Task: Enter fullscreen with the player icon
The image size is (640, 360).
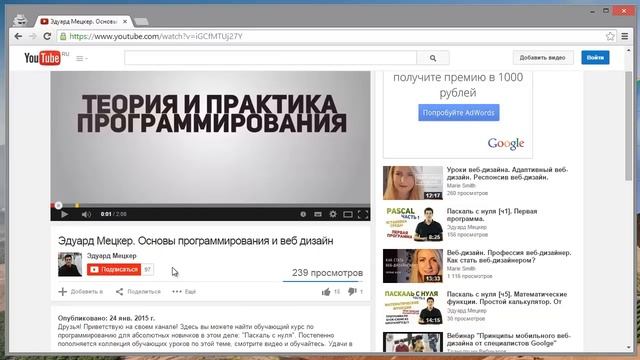Action: [x=363, y=214]
